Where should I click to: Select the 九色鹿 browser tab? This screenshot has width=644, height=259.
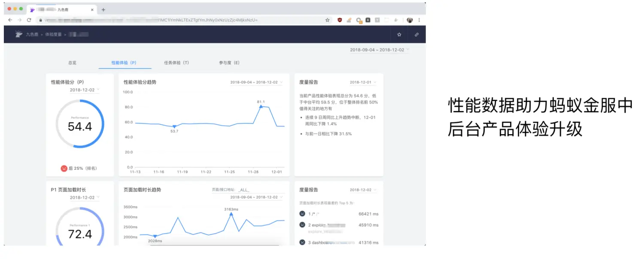pos(63,9)
